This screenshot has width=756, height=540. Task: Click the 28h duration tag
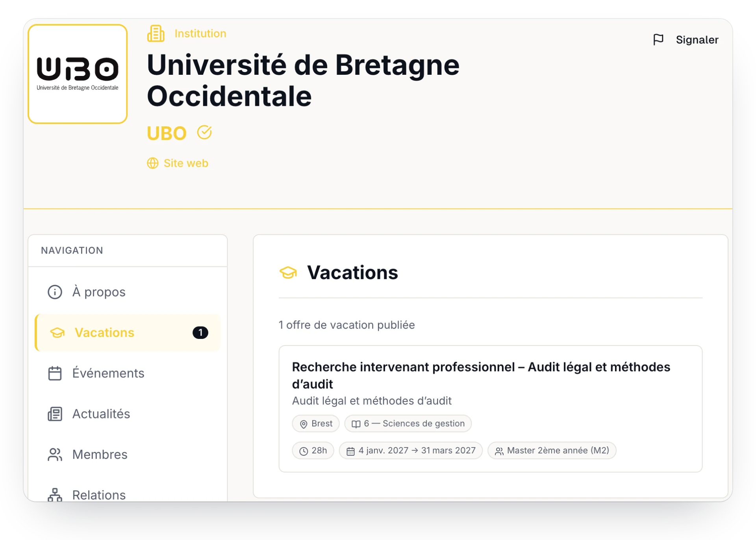313,450
